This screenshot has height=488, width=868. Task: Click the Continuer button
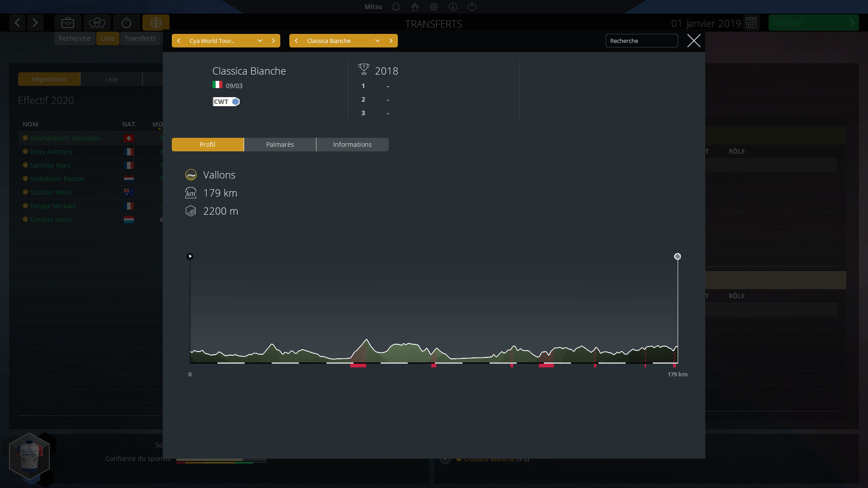coord(813,22)
